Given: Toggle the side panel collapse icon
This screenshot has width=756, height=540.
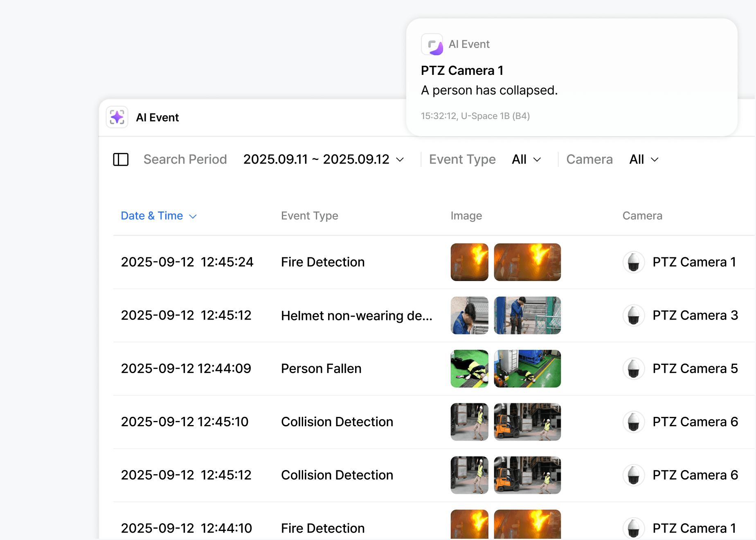Looking at the screenshot, I should [121, 160].
